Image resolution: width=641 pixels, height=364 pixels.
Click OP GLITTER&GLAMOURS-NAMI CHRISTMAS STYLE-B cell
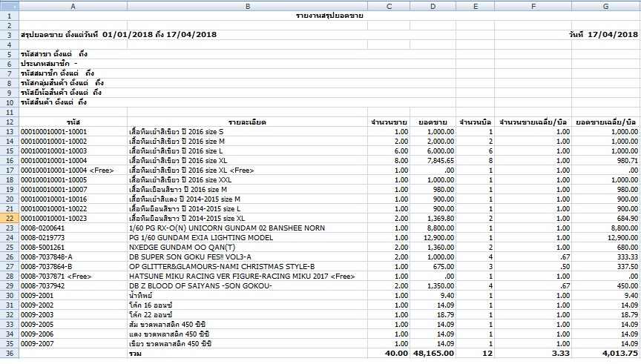coord(247,267)
